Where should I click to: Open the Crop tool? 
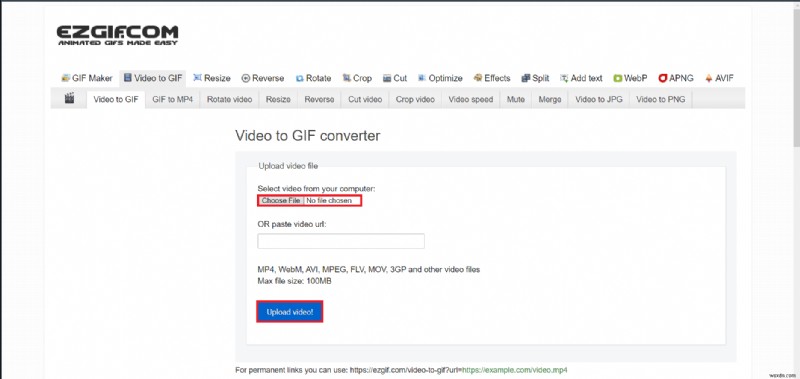[x=357, y=78]
